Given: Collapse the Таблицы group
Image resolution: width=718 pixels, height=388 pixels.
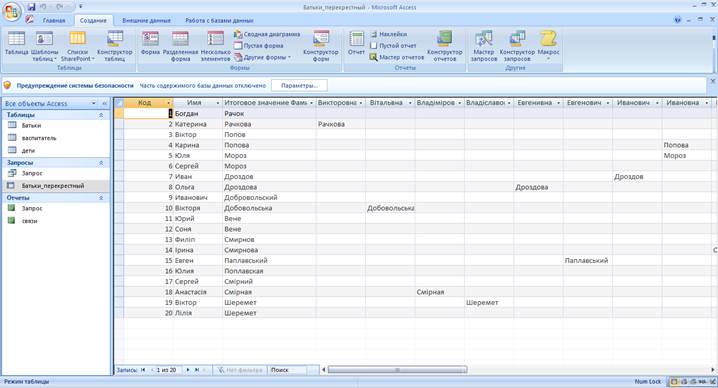Looking at the screenshot, I should pyautogui.click(x=101, y=115).
